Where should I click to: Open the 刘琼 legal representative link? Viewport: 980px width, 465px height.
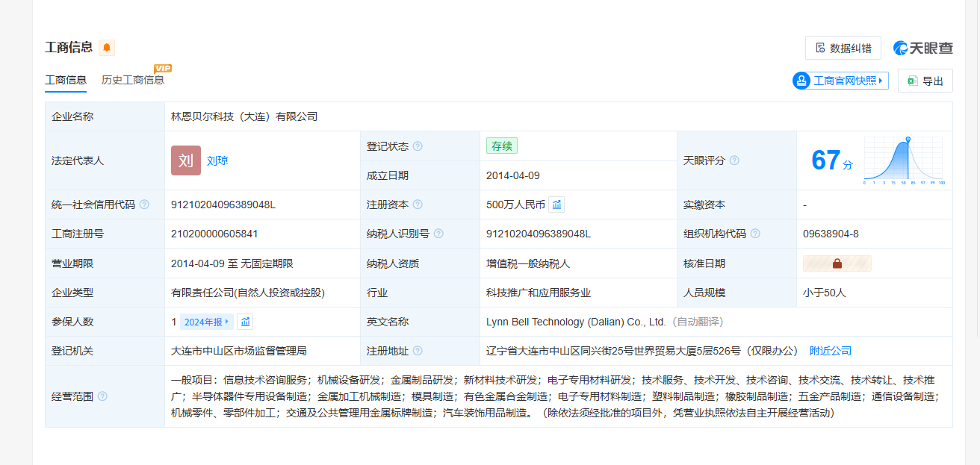pyautogui.click(x=217, y=160)
